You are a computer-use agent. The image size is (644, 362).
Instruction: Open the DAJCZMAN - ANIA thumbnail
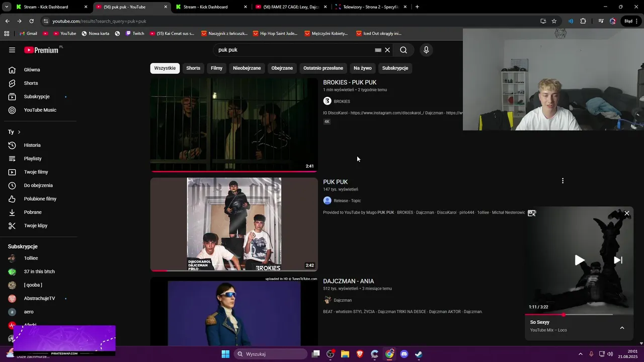234,311
